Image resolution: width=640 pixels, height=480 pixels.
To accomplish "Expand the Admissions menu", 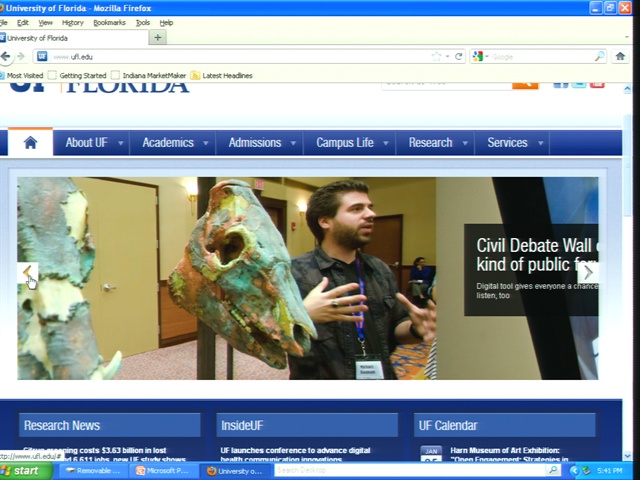I will click(260, 143).
